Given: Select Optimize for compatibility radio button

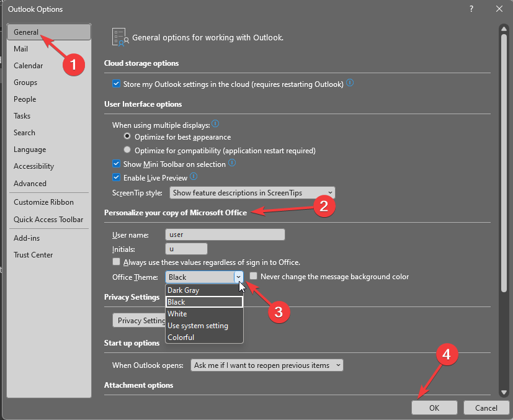Looking at the screenshot, I should [127, 150].
